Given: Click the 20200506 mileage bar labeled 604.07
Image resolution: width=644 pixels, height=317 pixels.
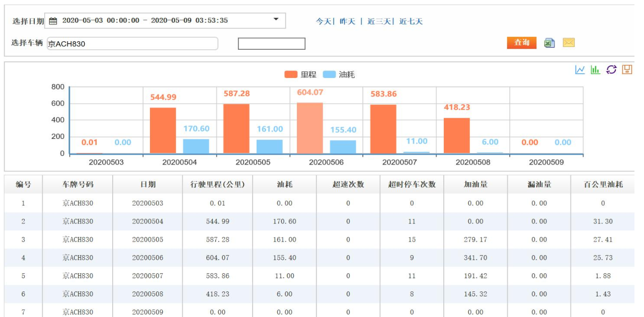Looking at the screenshot, I should pyautogui.click(x=310, y=128).
